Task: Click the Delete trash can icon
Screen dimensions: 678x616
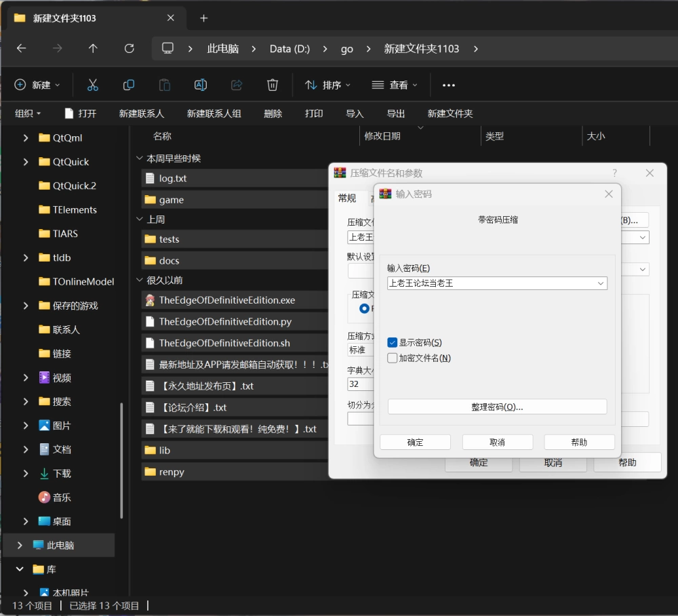Action: coord(273,85)
